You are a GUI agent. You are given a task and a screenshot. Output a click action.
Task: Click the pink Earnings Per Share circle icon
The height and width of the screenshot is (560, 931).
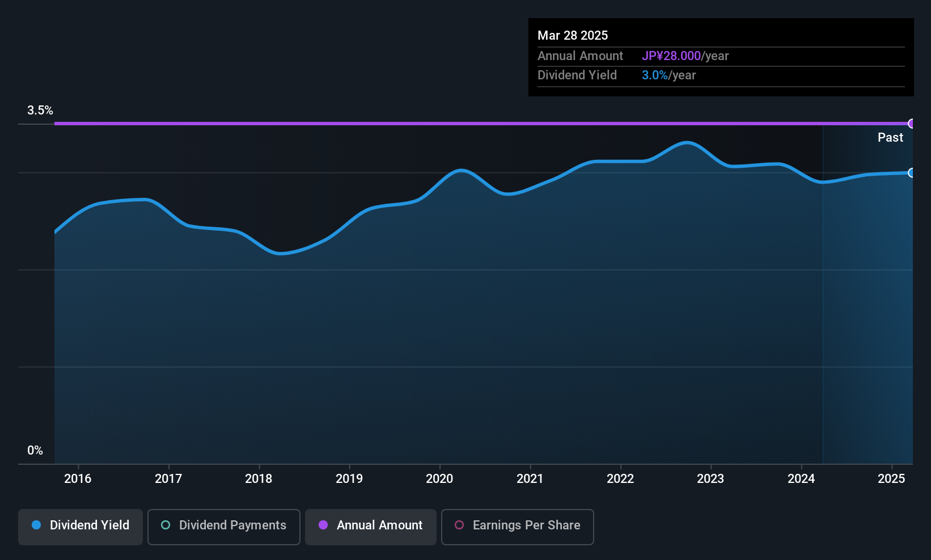point(459,525)
